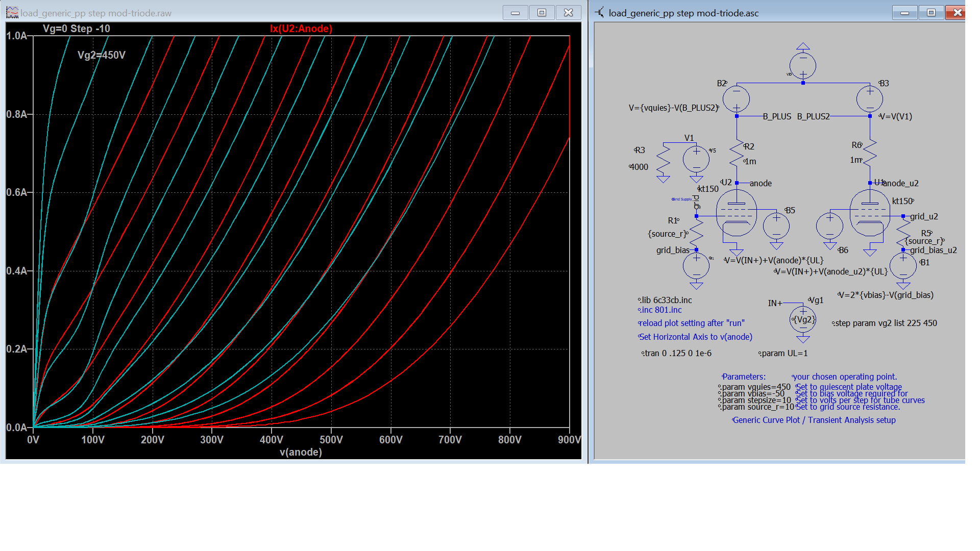Click the B_PLUS2 net label
The height and width of the screenshot is (551, 980).
(814, 116)
